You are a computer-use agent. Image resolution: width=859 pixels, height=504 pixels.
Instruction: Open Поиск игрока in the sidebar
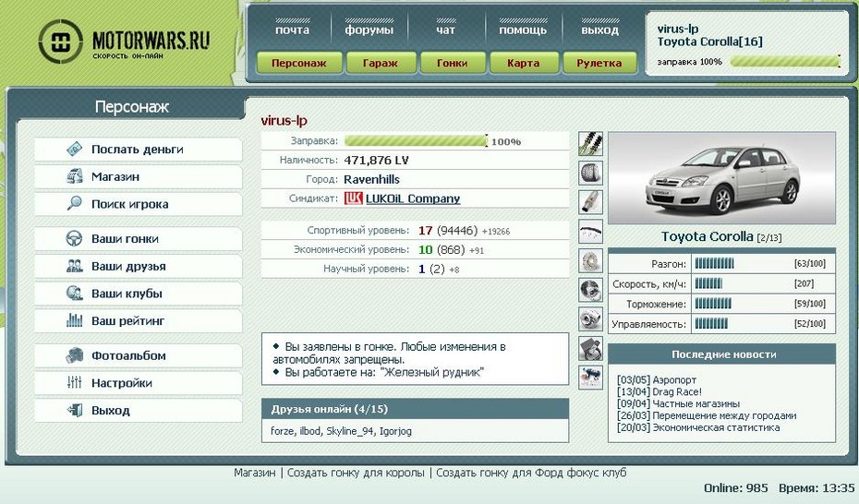click(x=138, y=204)
